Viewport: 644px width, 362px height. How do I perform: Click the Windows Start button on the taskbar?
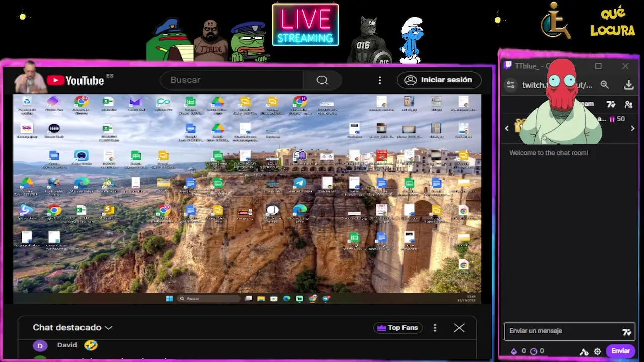pos(170,299)
